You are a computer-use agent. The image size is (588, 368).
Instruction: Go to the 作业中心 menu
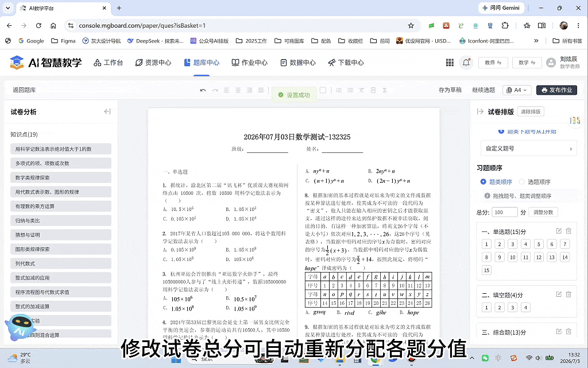[249, 62]
